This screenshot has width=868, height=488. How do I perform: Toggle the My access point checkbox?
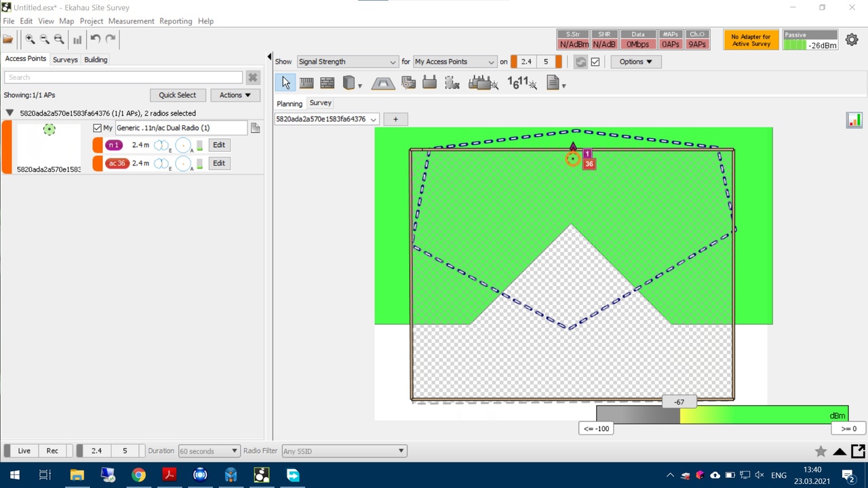pos(97,128)
